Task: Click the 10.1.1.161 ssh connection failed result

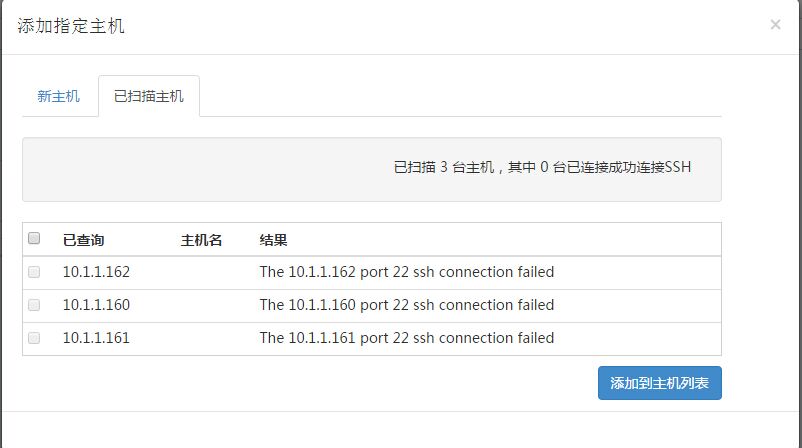Action: pyautogui.click(x=406, y=338)
